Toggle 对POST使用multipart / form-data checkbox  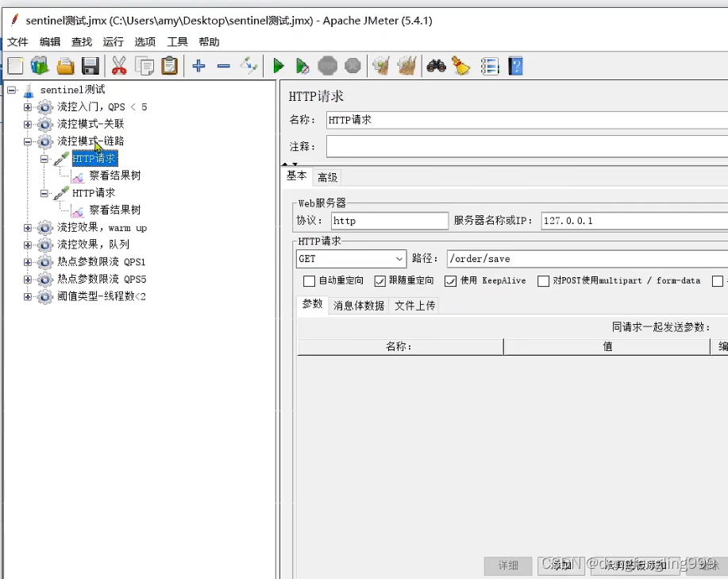point(543,281)
